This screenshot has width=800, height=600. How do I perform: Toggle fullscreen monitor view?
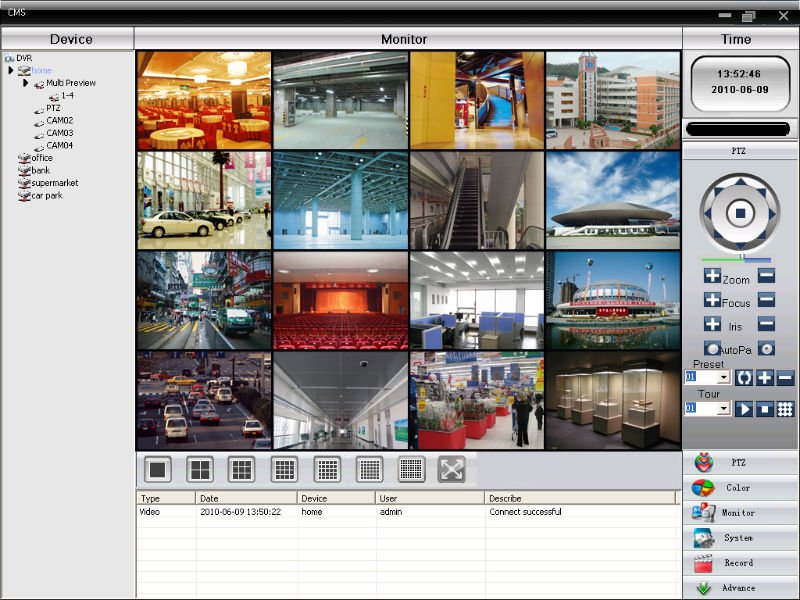coord(452,469)
